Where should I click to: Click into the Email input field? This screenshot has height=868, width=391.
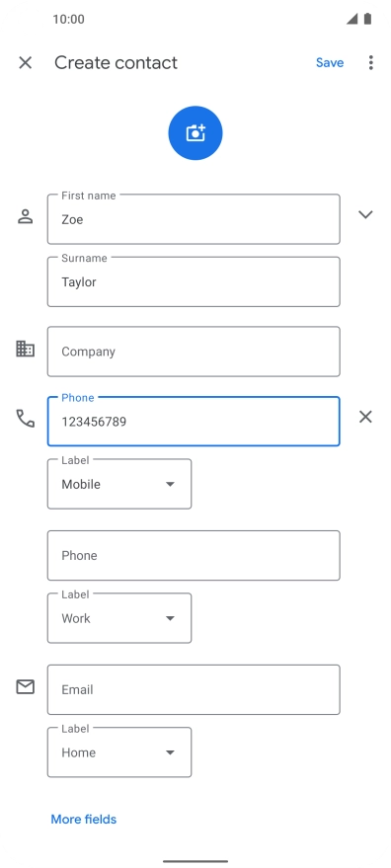tap(194, 689)
